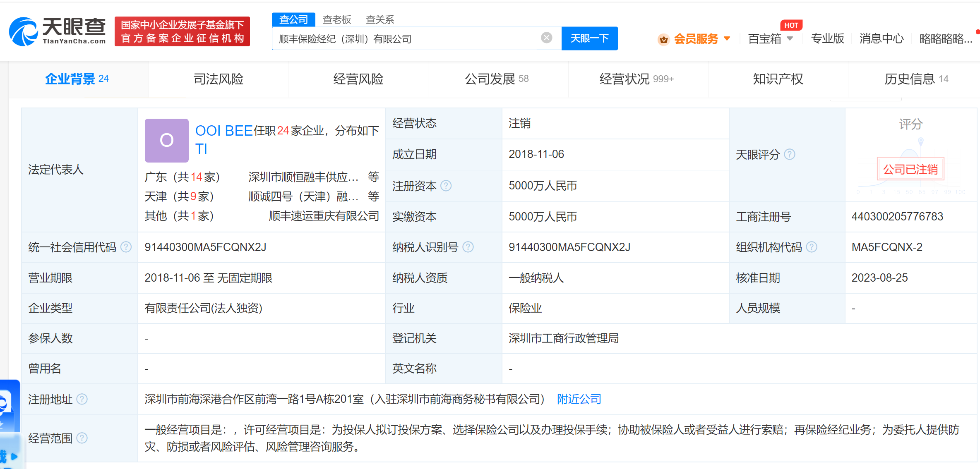This screenshot has width=980, height=469.
Task: Open the 知识产权 tab
Action: [x=778, y=79]
